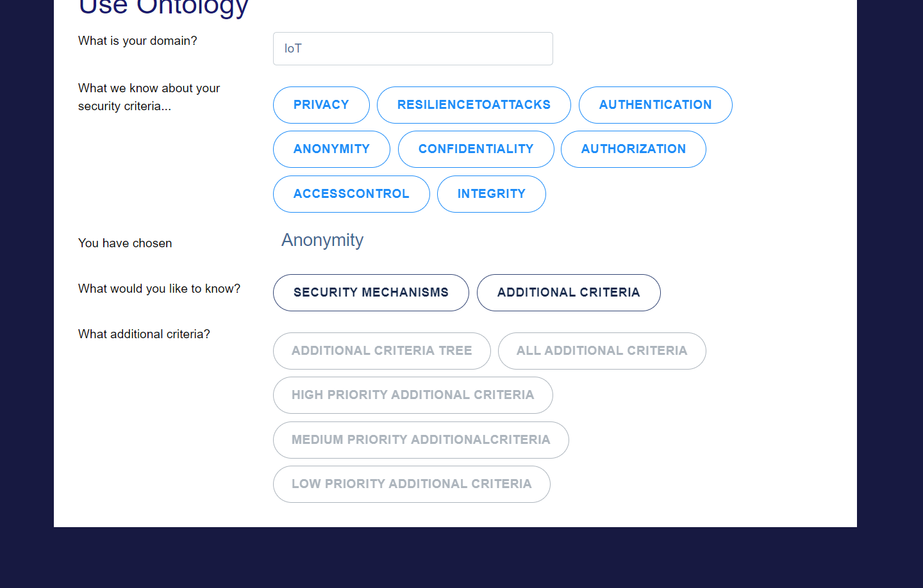View the ADDITIONAL CRITERIA TREE

[381, 350]
